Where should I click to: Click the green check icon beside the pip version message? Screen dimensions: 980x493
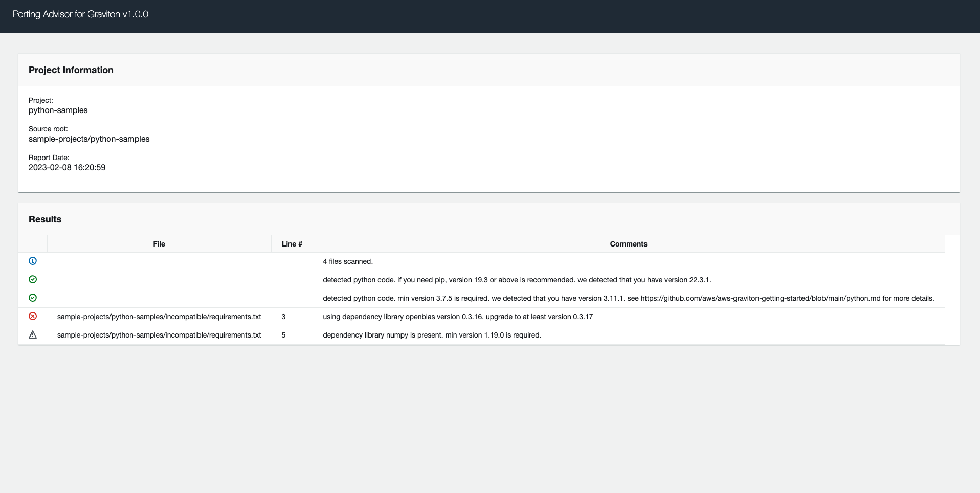pyautogui.click(x=33, y=279)
